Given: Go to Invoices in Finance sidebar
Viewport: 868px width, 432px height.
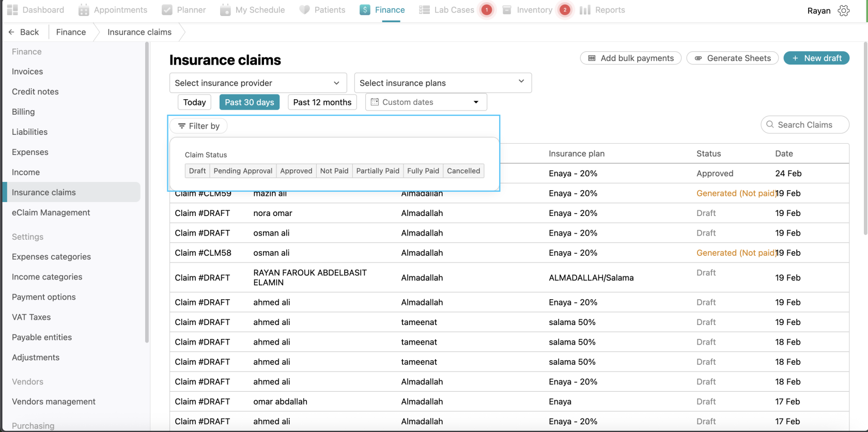Looking at the screenshot, I should 27,71.
